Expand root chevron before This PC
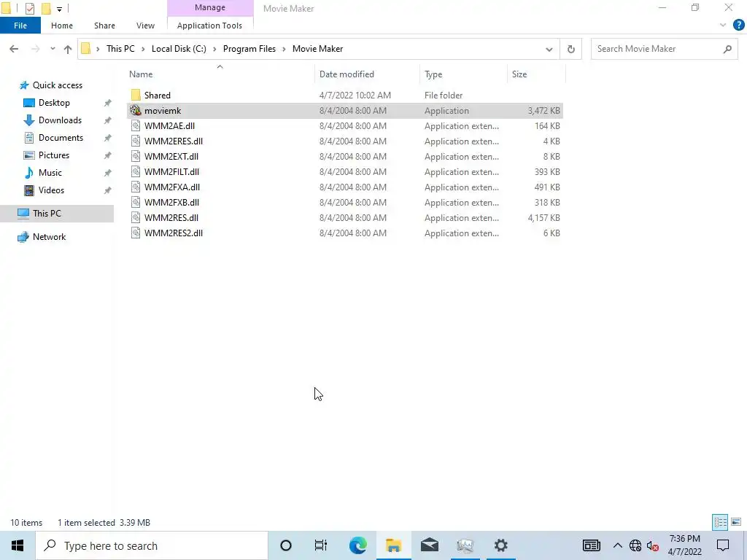The height and width of the screenshot is (560, 747). tap(98, 49)
